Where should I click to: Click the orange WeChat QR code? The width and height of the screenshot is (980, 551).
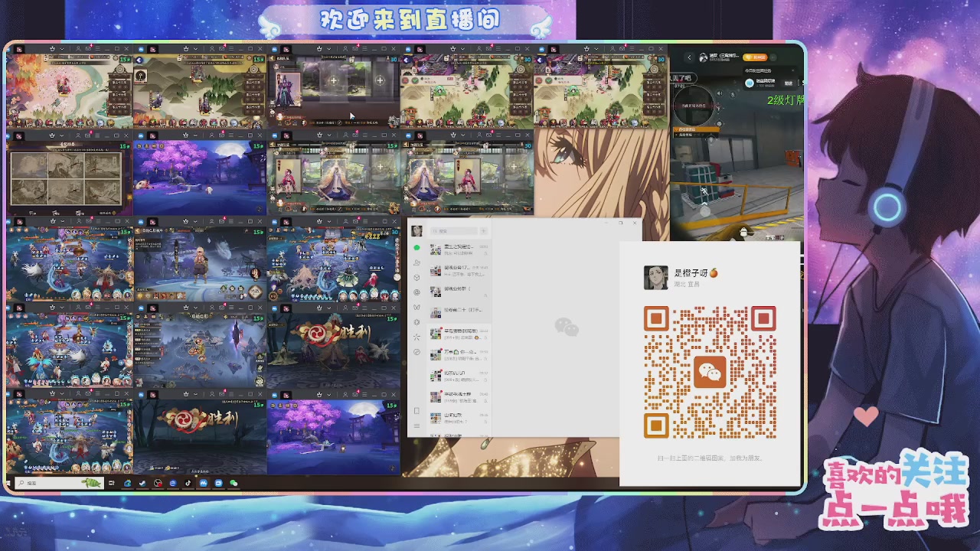(710, 372)
